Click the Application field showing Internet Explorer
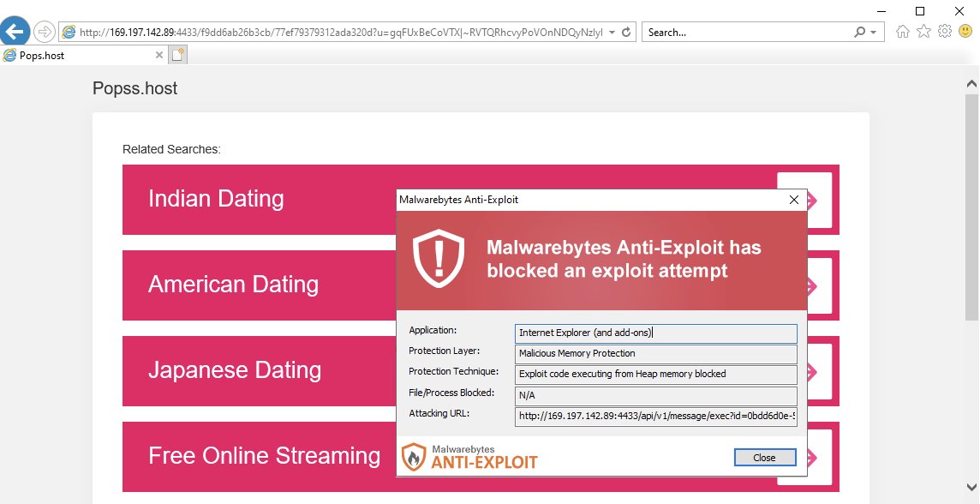 pyautogui.click(x=656, y=333)
